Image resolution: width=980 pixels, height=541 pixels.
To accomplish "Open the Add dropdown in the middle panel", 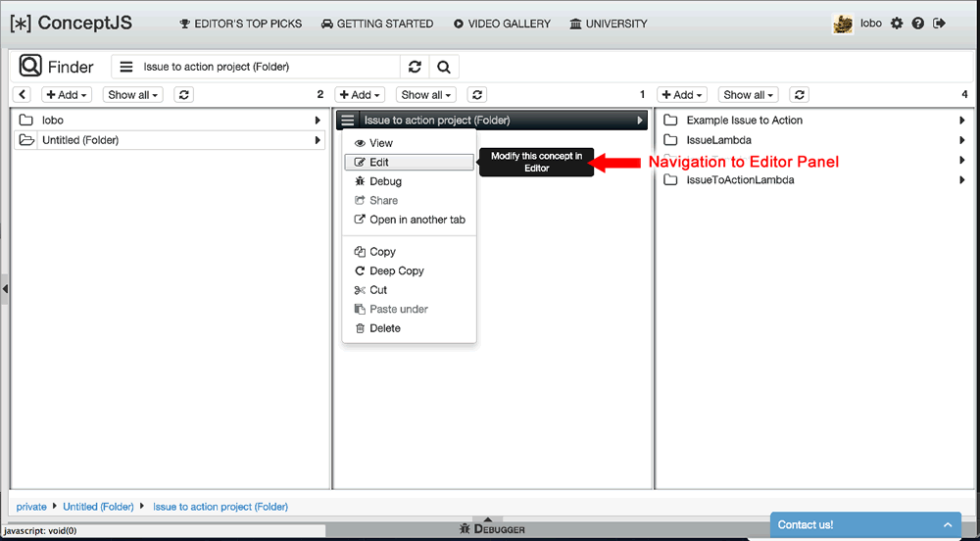I will click(x=360, y=95).
